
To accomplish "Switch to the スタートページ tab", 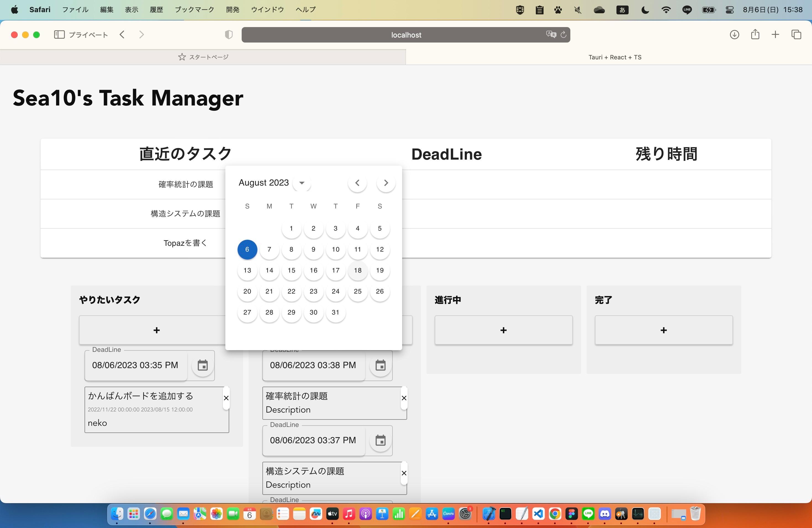I will click(x=203, y=57).
